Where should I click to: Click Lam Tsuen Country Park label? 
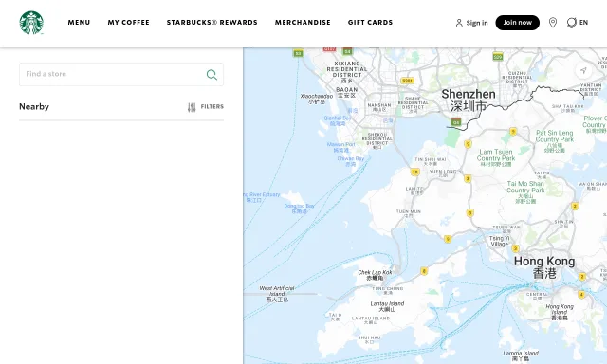pos(496,157)
